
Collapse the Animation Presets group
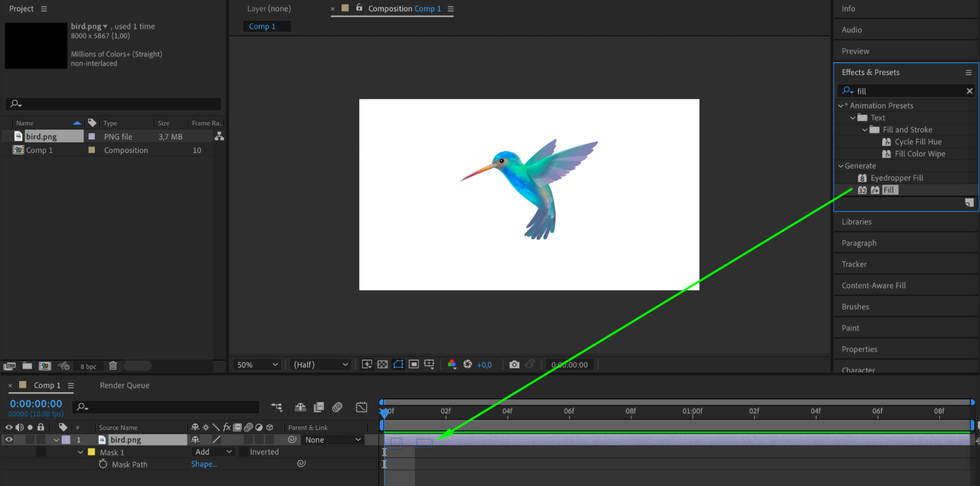click(x=841, y=105)
